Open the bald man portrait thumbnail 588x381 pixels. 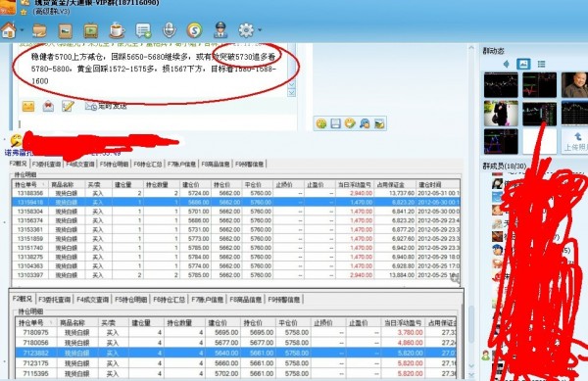click(x=574, y=85)
